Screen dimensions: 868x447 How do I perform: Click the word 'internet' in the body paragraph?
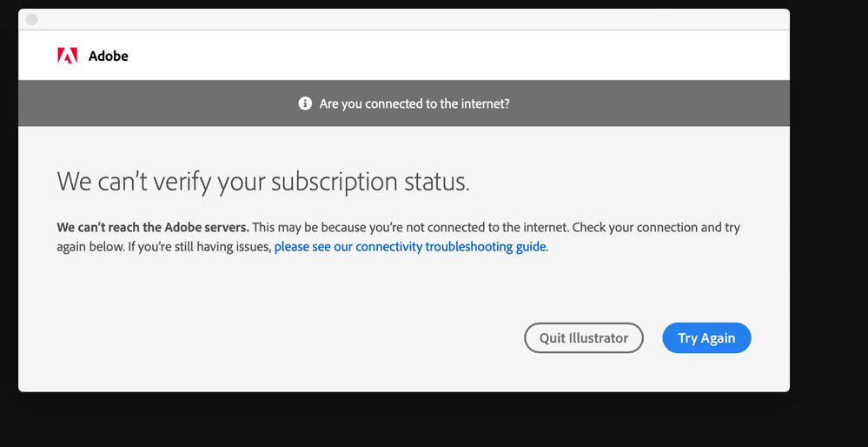click(547, 228)
